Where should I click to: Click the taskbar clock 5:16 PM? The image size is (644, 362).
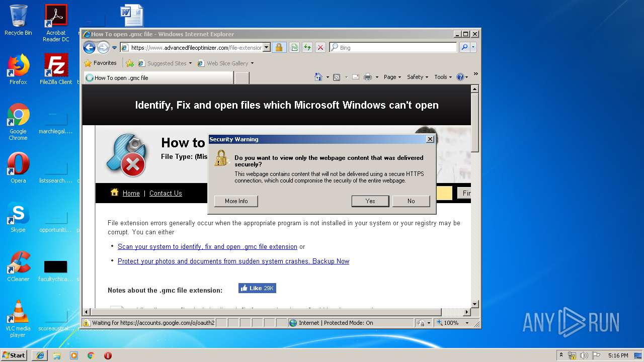point(618,355)
